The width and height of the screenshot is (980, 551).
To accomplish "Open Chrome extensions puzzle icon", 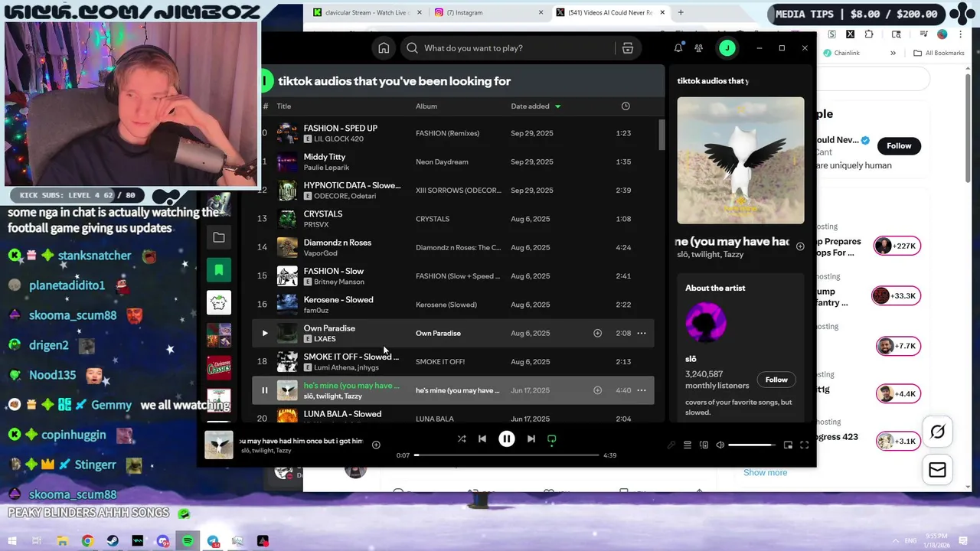I will point(869,34).
